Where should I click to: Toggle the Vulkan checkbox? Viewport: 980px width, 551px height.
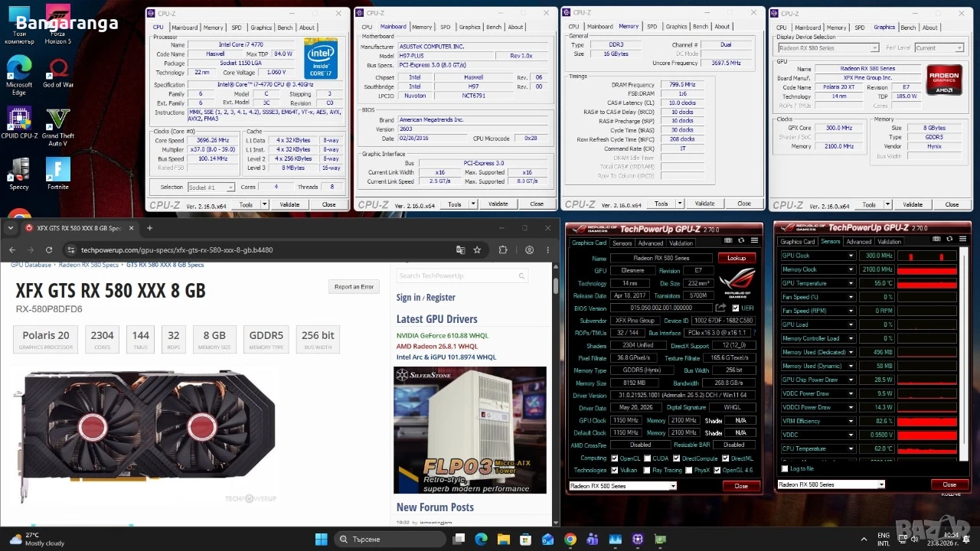tap(614, 470)
